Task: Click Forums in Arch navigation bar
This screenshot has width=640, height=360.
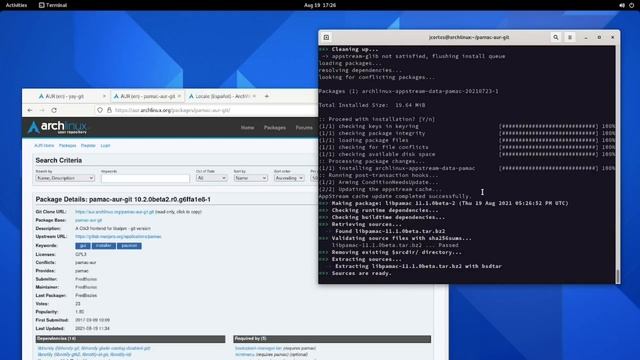Action: [x=304, y=128]
